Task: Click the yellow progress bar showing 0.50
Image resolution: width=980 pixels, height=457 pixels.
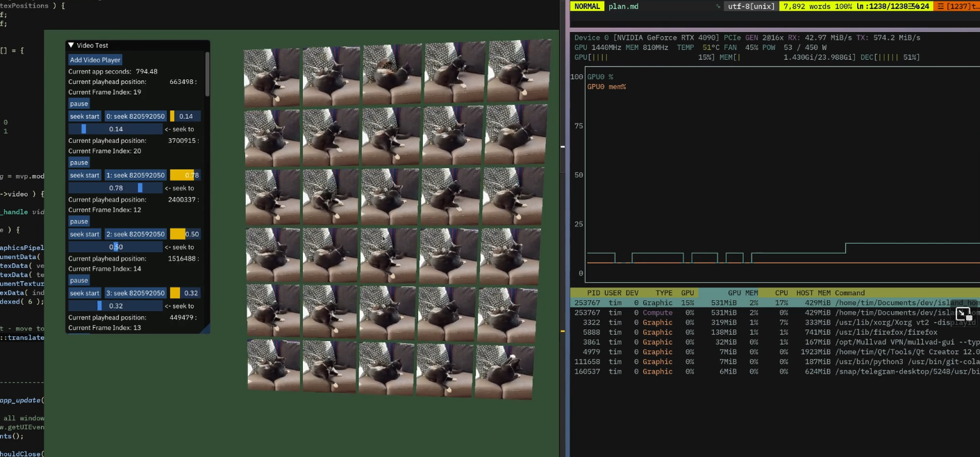Action: pos(185,234)
